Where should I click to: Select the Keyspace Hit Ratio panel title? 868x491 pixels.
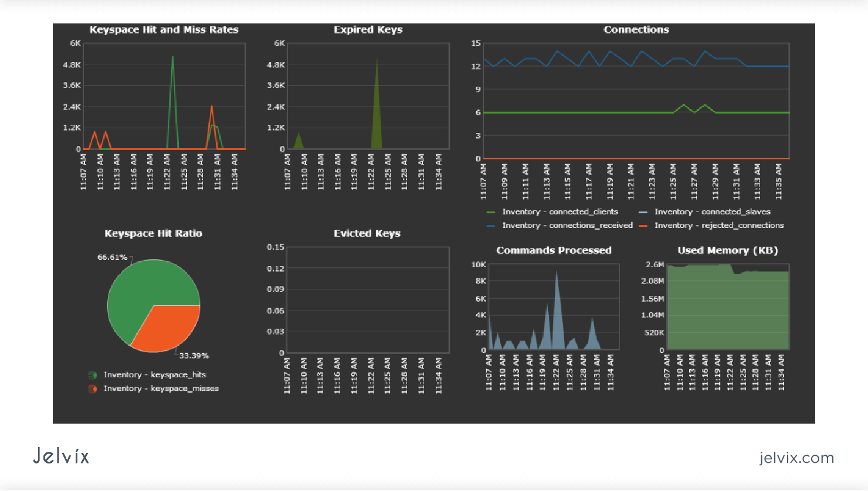click(154, 233)
